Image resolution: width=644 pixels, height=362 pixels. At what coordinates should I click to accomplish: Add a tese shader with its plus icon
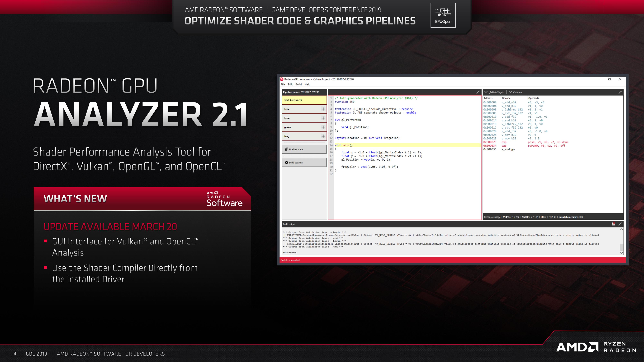click(323, 118)
